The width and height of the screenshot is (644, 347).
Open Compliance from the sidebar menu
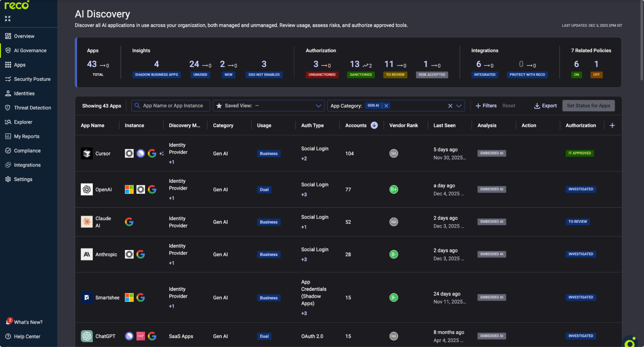[x=27, y=150]
